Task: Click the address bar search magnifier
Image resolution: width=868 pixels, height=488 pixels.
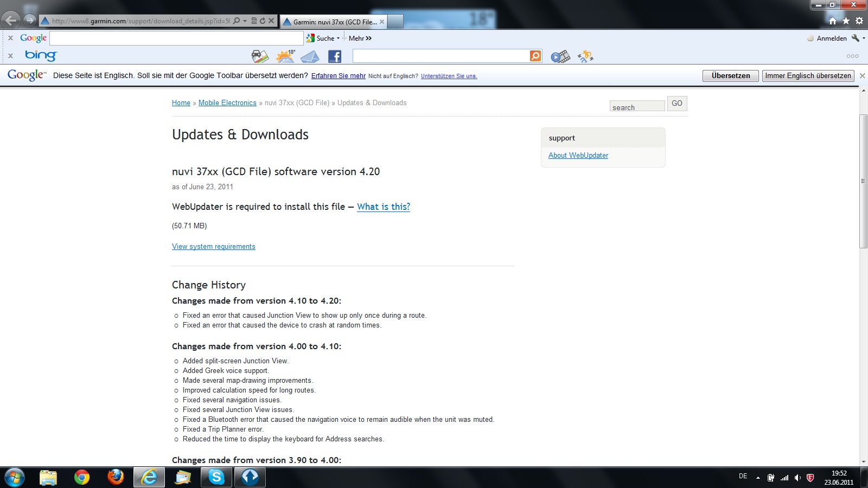Action: point(236,21)
